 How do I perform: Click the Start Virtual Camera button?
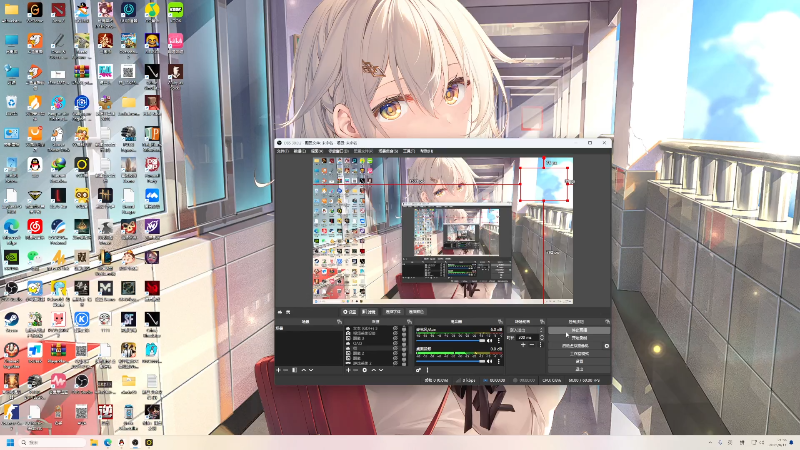coord(575,346)
